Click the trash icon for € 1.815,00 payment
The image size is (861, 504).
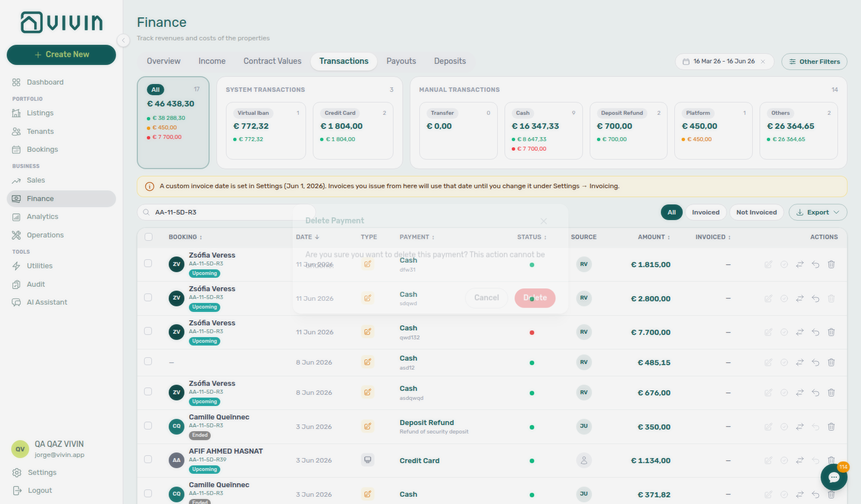click(831, 264)
